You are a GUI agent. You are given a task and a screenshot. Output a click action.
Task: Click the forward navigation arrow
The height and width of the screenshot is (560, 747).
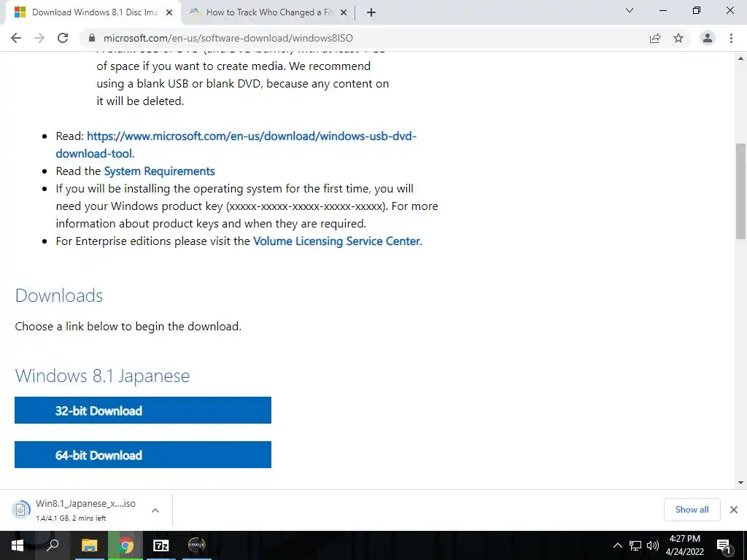pos(39,38)
